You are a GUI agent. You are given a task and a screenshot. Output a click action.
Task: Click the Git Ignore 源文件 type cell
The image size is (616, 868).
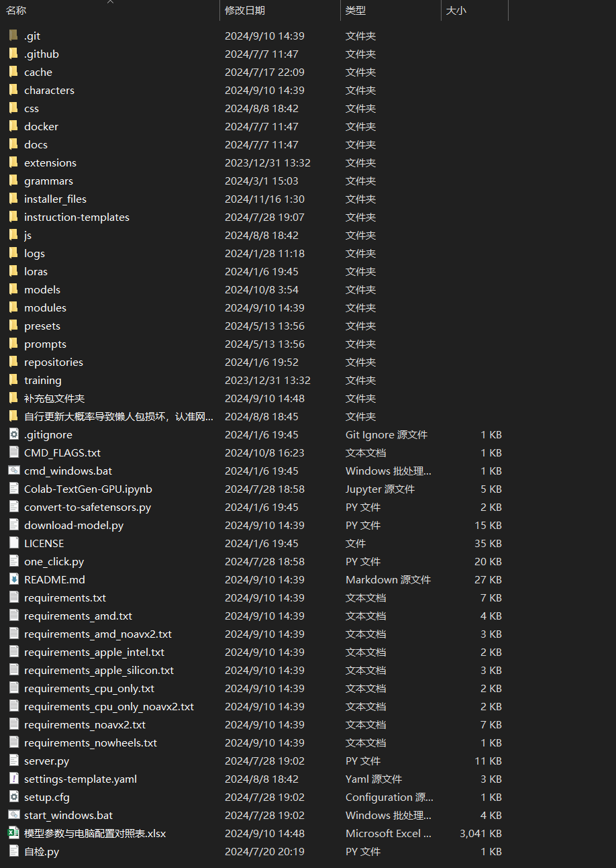(386, 434)
